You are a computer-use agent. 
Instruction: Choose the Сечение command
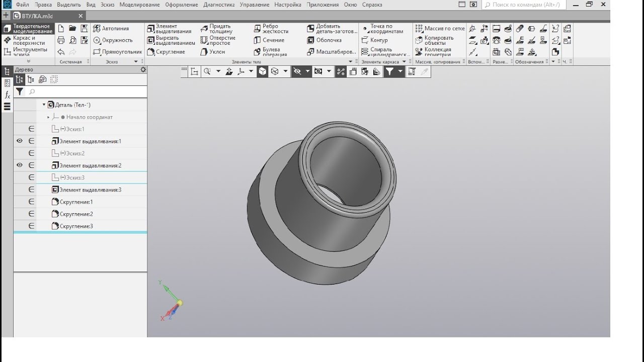tap(269, 40)
